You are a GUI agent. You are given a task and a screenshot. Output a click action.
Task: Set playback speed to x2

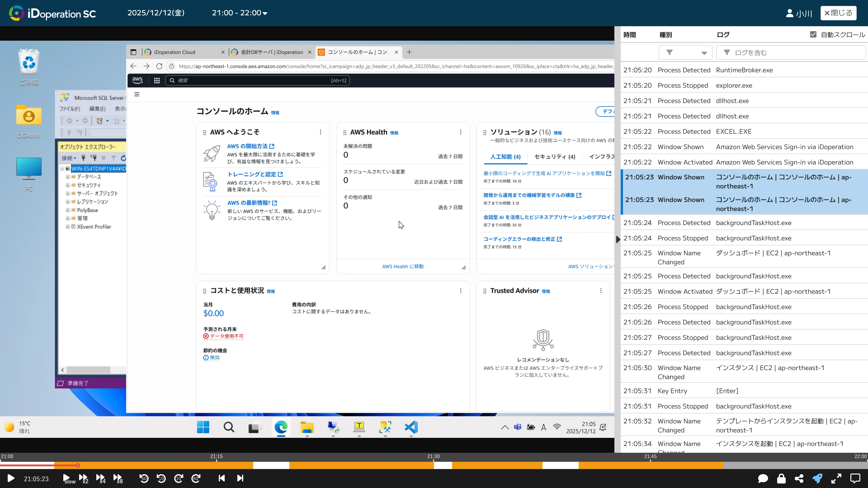pyautogui.click(x=83, y=478)
